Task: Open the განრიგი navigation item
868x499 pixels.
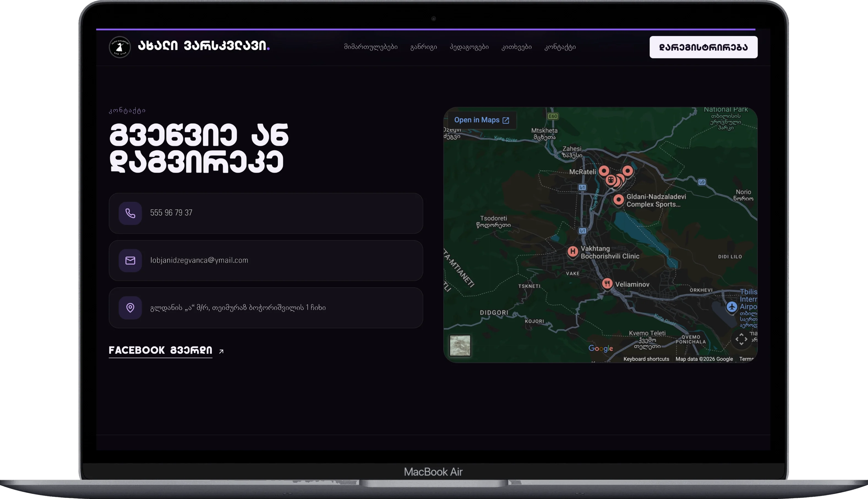Action: (x=424, y=47)
